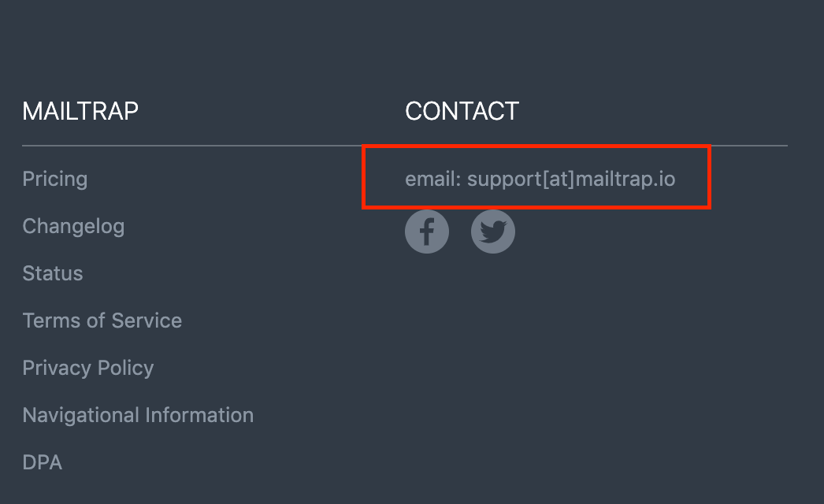This screenshot has width=824, height=504.
Task: Select the circular Facebook social icon
Action: click(427, 231)
